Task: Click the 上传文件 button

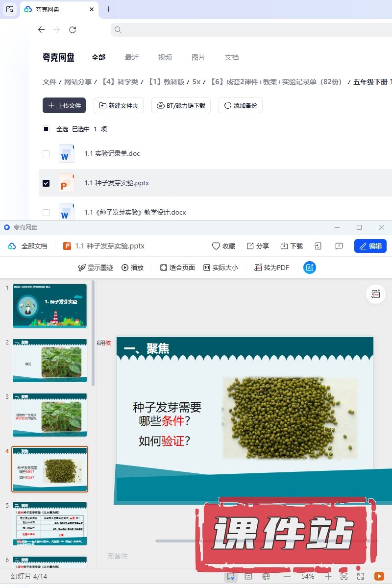Action: point(64,105)
